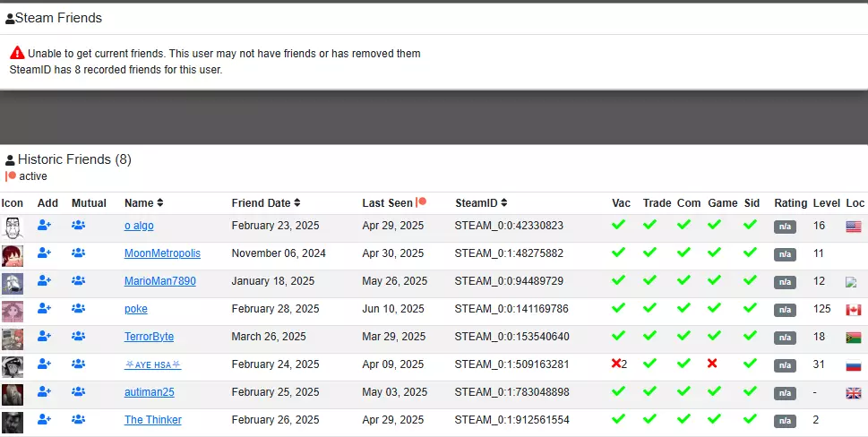Click the add-friend icon for autiman25

[x=44, y=391]
